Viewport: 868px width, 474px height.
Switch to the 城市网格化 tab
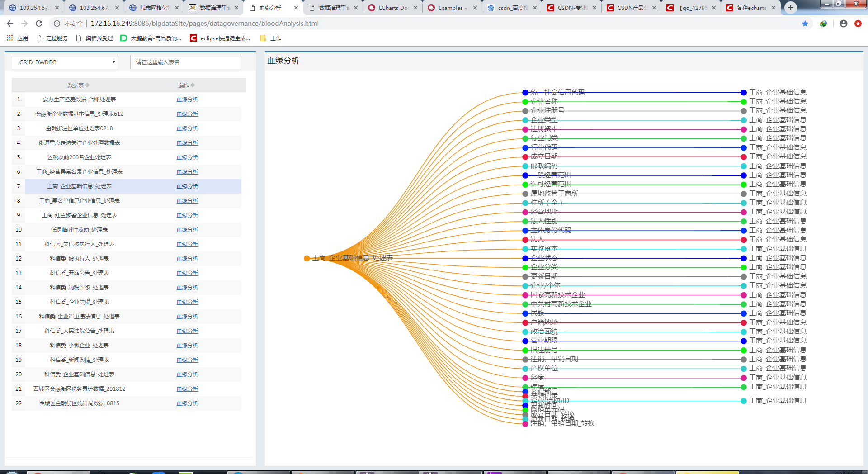pyautogui.click(x=155, y=8)
